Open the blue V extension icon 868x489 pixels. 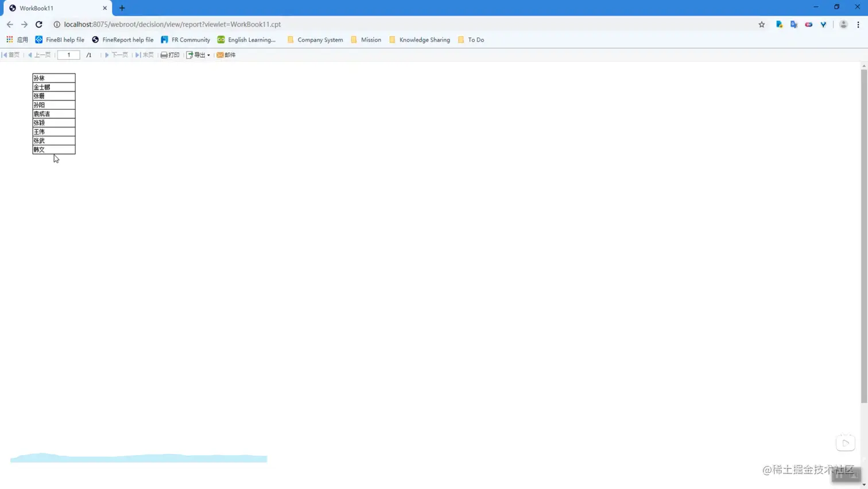823,24
